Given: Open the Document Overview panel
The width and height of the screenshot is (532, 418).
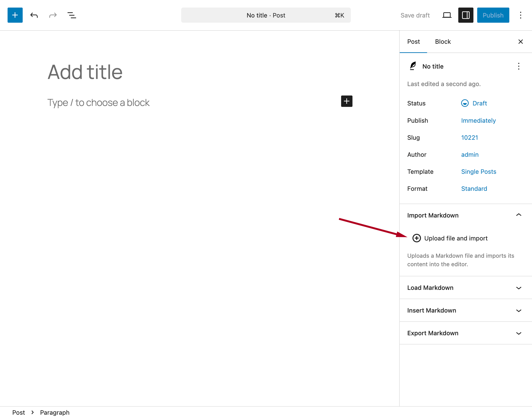Looking at the screenshot, I should click(x=71, y=15).
